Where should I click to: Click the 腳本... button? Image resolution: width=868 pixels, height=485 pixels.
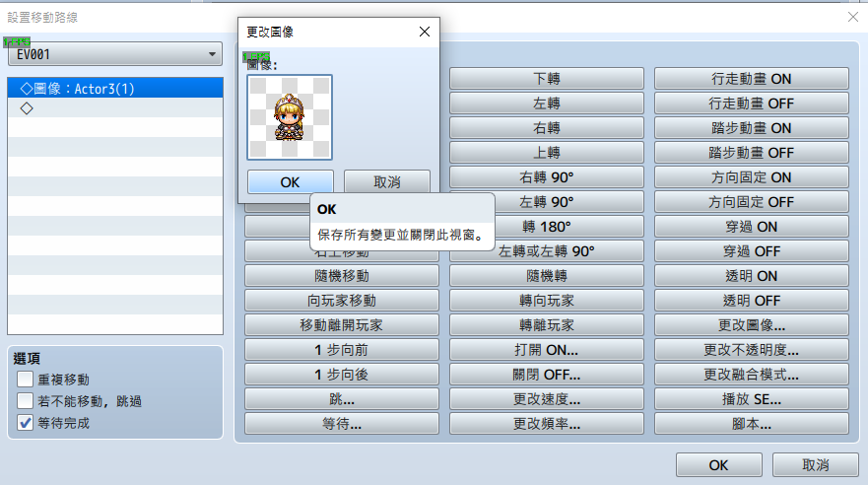pyautogui.click(x=751, y=424)
